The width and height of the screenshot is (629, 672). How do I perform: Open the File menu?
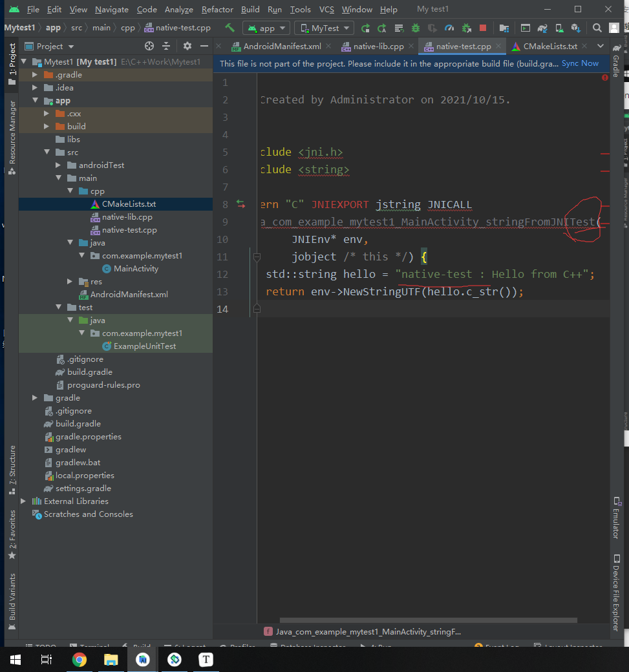pyautogui.click(x=33, y=10)
